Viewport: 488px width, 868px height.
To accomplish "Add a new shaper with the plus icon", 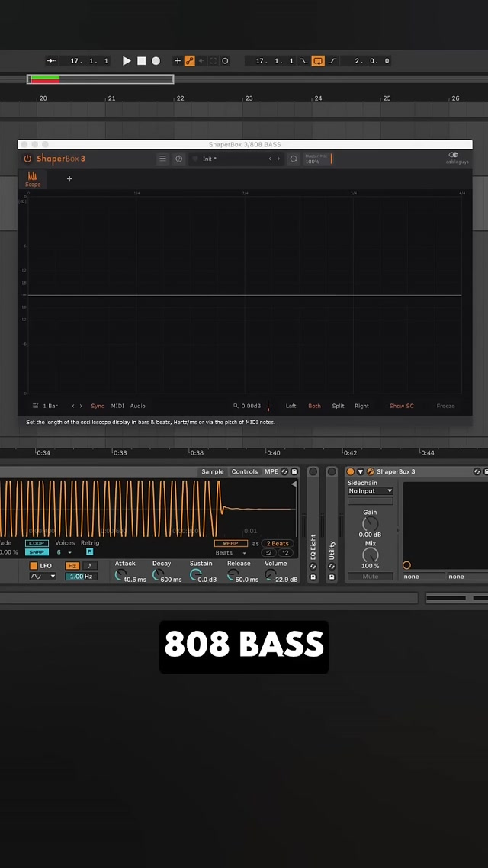I will pos(69,178).
